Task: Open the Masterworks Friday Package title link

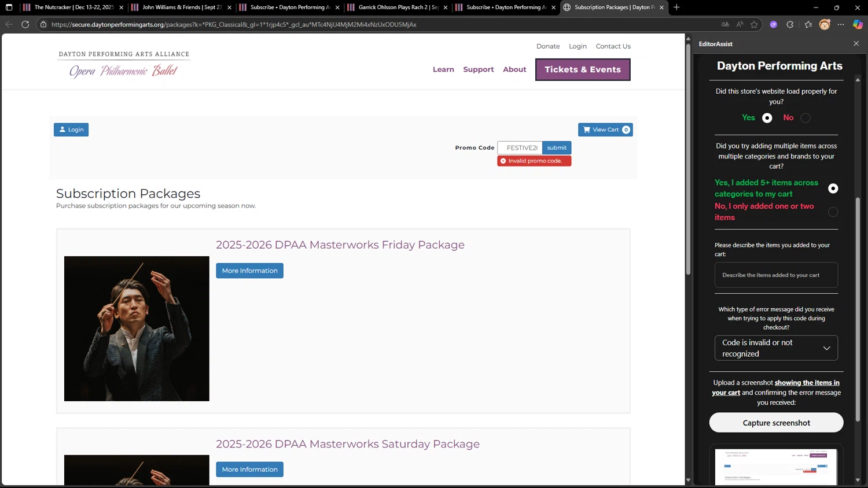Action: (340, 245)
